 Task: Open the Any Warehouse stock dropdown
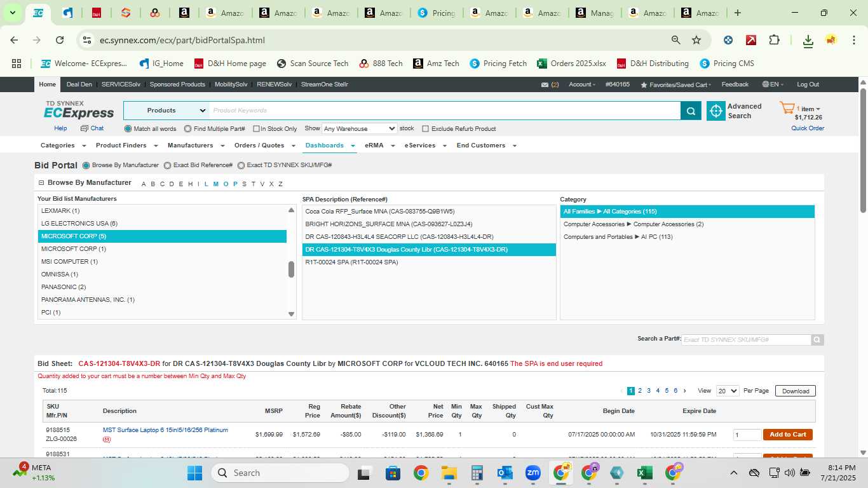click(x=360, y=128)
